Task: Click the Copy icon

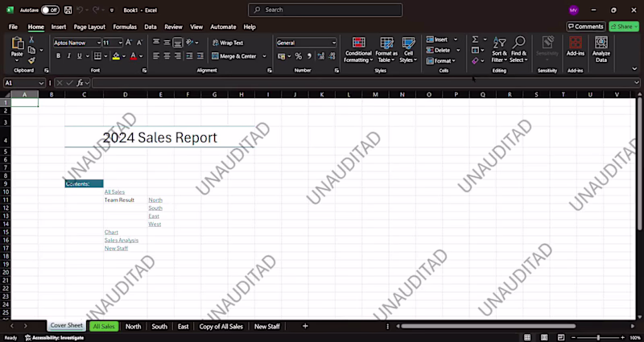Action: [x=31, y=50]
